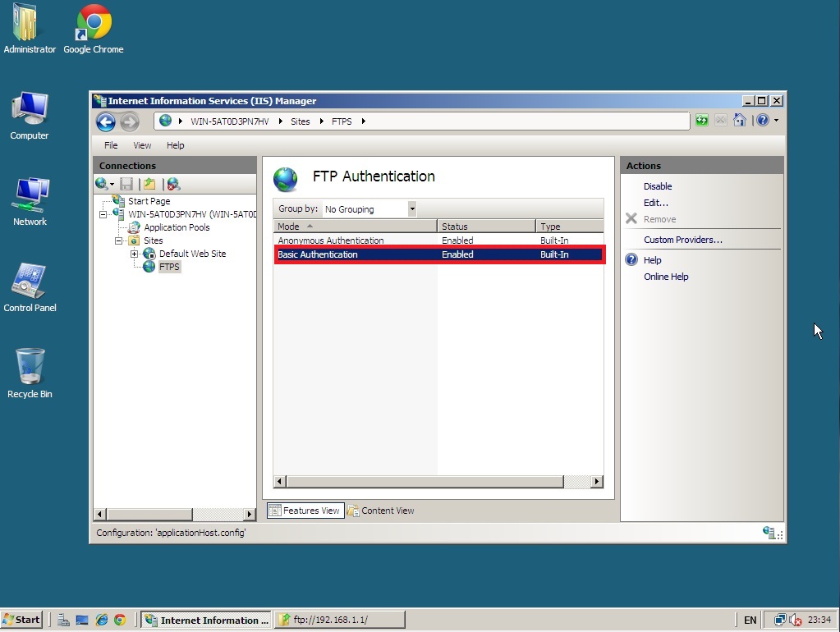Click the volume tray icon

click(x=796, y=621)
